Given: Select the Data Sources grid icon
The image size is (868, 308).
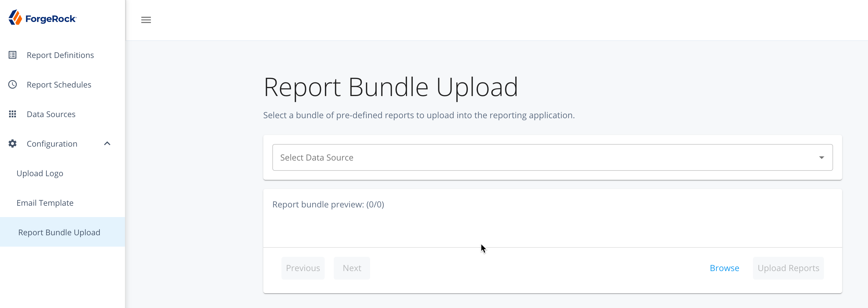Looking at the screenshot, I should pyautogui.click(x=12, y=114).
